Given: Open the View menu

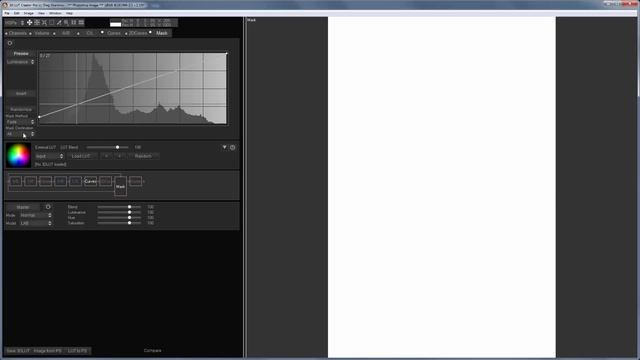Looking at the screenshot, I should click(x=41, y=13).
